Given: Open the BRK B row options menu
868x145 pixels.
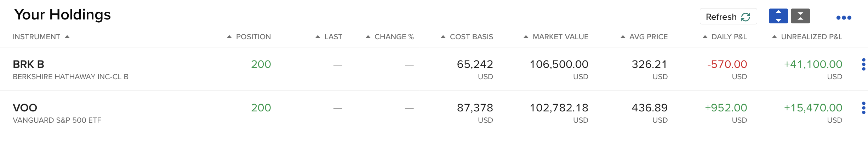Looking at the screenshot, I should tap(863, 64).
